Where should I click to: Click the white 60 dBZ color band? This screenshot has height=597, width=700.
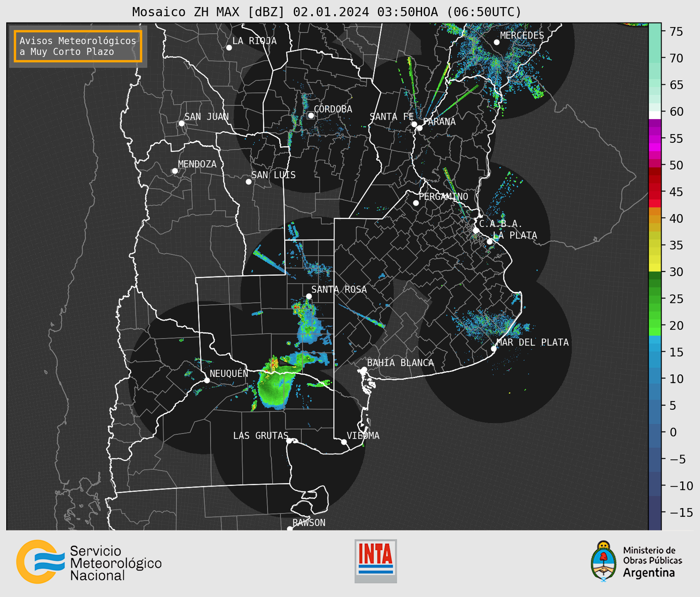(655, 115)
